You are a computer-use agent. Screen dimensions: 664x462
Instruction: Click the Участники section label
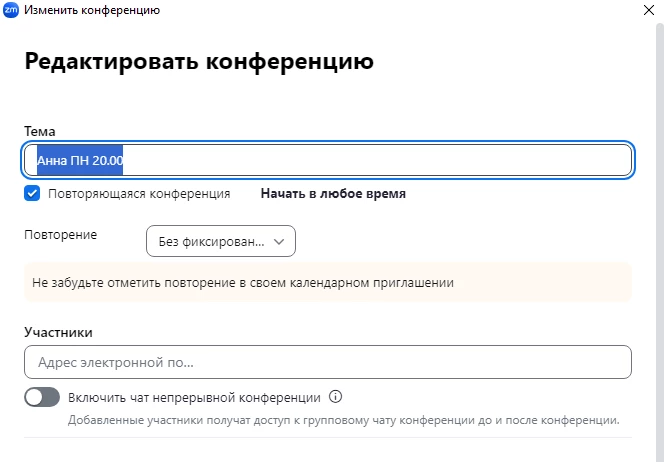(58, 332)
